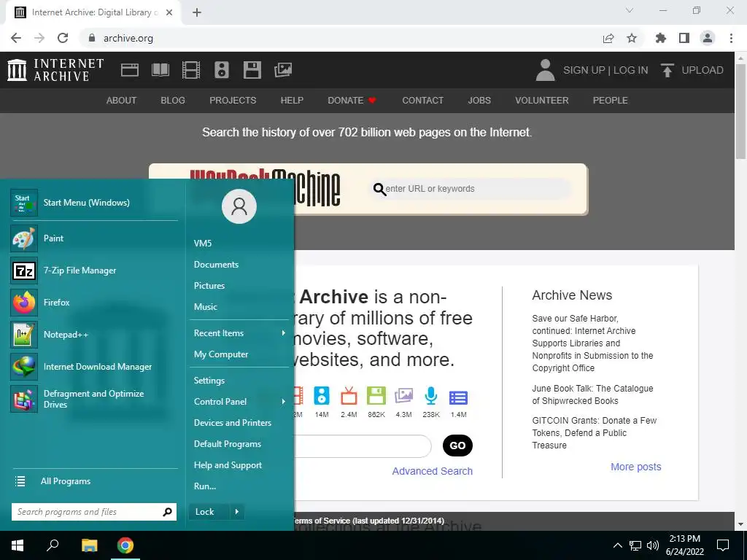Viewport: 747px width, 560px height.
Task: Open taskbar search magnifier
Action: (53, 545)
